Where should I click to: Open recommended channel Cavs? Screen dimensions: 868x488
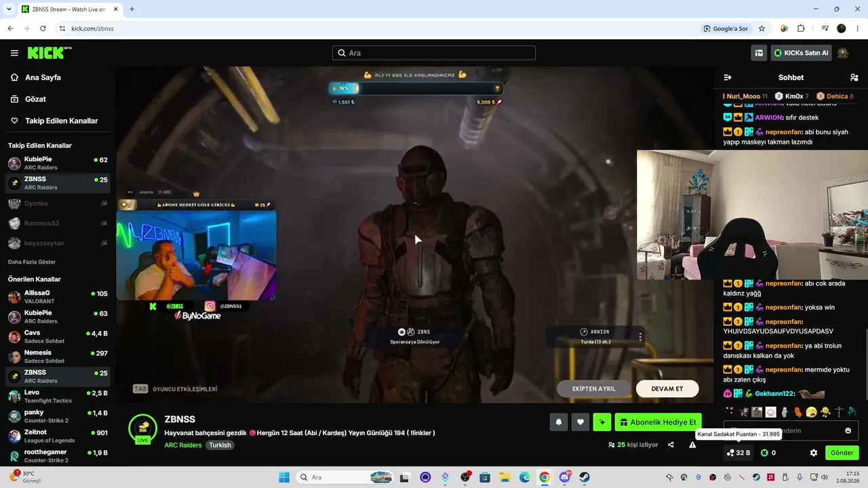tap(58, 336)
